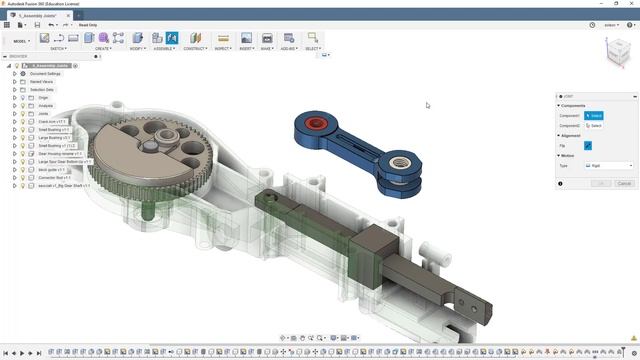Open the Help question mark menu
The height and width of the screenshot is (360, 640).
(x=631, y=25)
